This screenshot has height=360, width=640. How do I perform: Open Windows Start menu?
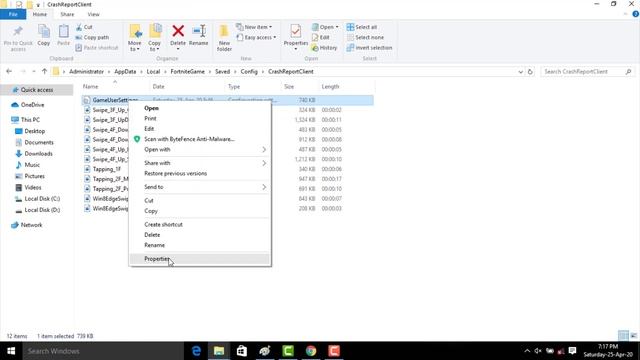[x=11, y=351]
